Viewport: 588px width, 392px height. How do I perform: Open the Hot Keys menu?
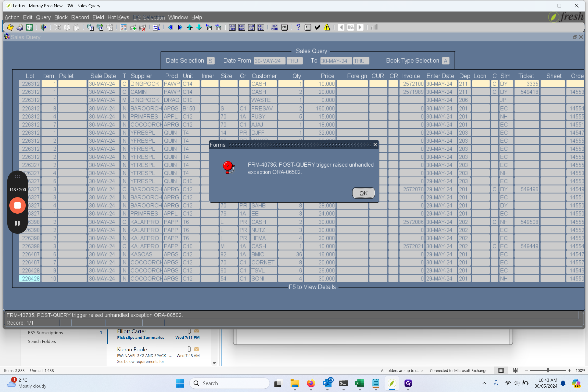click(118, 17)
